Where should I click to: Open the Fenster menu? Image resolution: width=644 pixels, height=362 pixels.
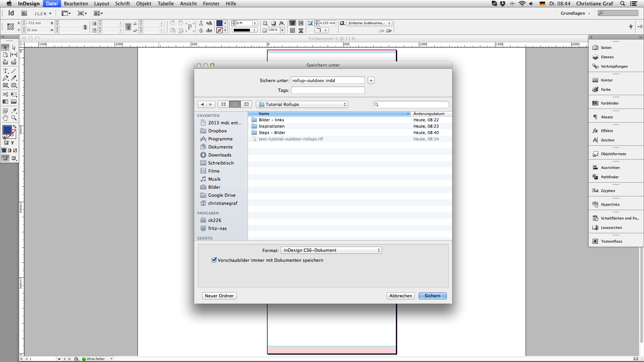pyautogui.click(x=211, y=4)
